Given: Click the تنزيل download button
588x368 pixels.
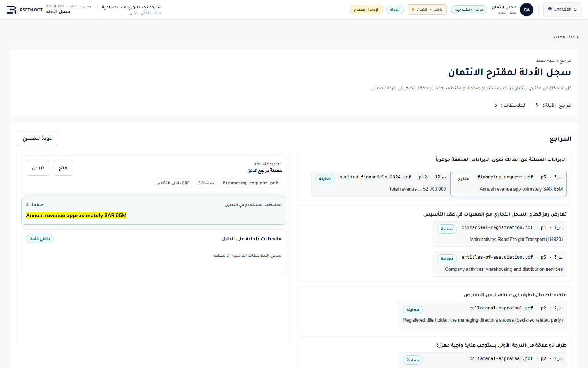Looking at the screenshot, I should (38, 168).
